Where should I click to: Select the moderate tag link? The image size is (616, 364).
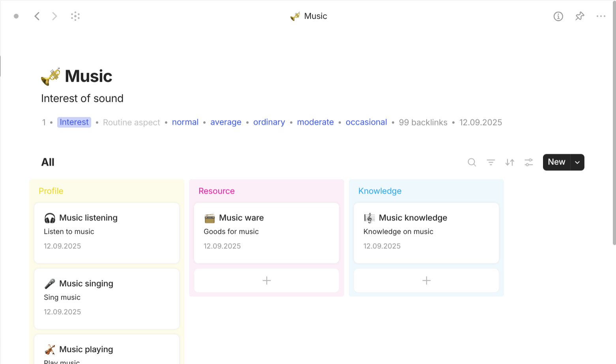pos(315,122)
